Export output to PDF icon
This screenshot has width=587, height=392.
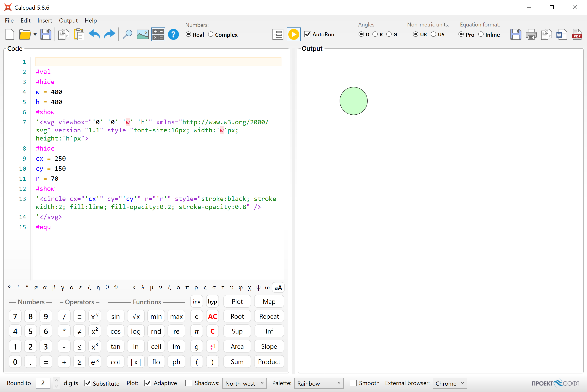pyautogui.click(x=577, y=35)
